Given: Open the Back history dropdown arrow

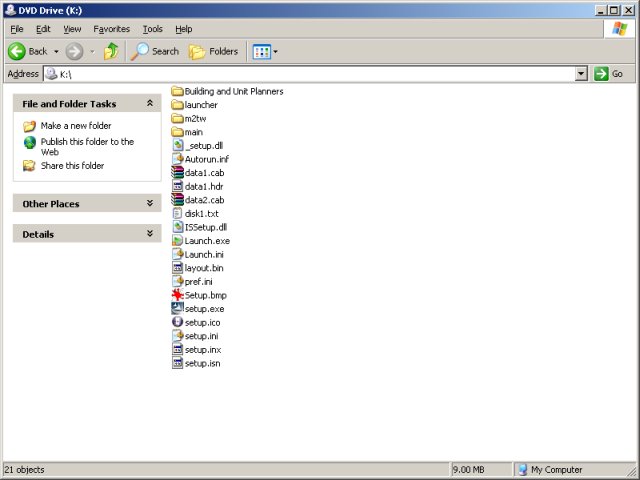Looking at the screenshot, I should click(56, 51).
